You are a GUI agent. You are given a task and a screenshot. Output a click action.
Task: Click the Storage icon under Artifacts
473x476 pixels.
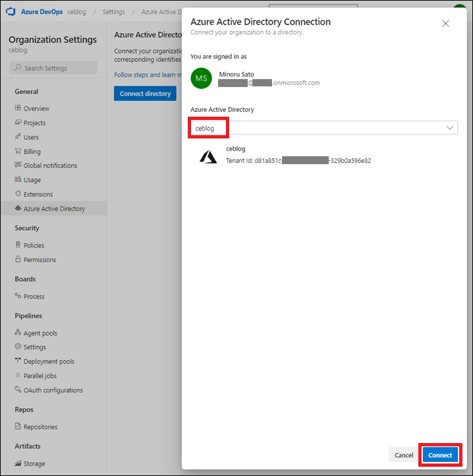(x=18, y=463)
